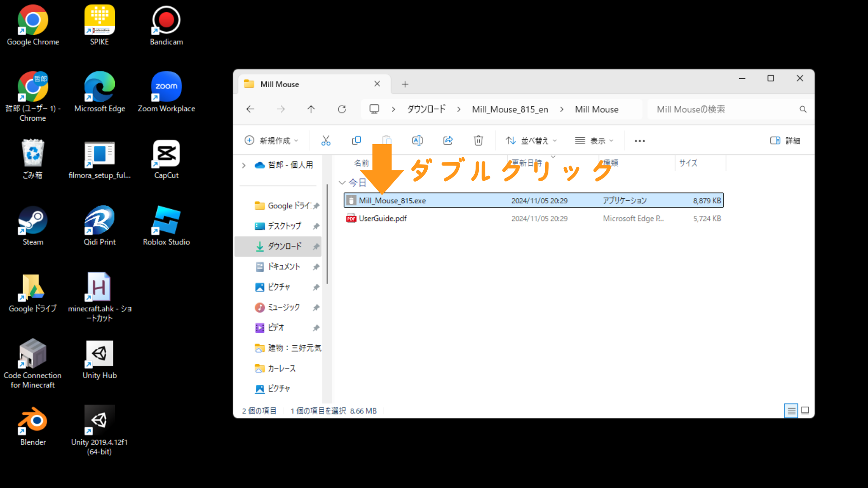
Task: Click the Refresh button in Explorer
Action: click(342, 109)
